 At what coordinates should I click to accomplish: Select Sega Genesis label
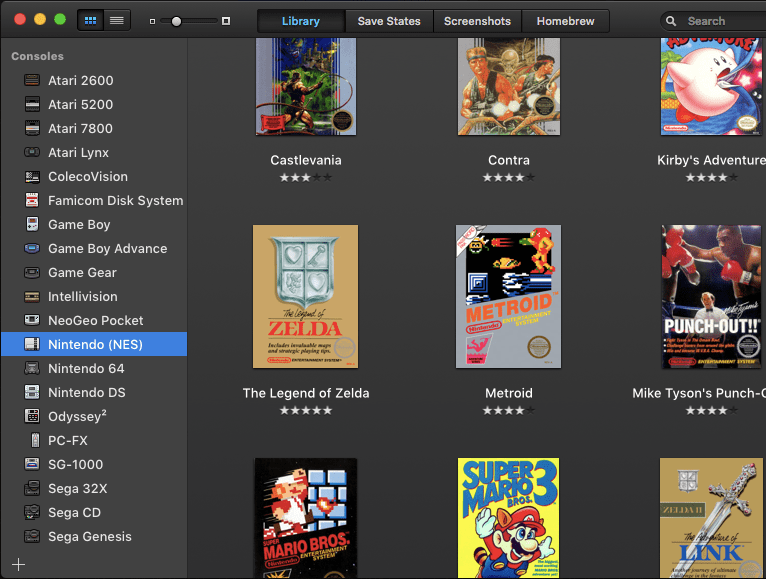[x=90, y=536]
